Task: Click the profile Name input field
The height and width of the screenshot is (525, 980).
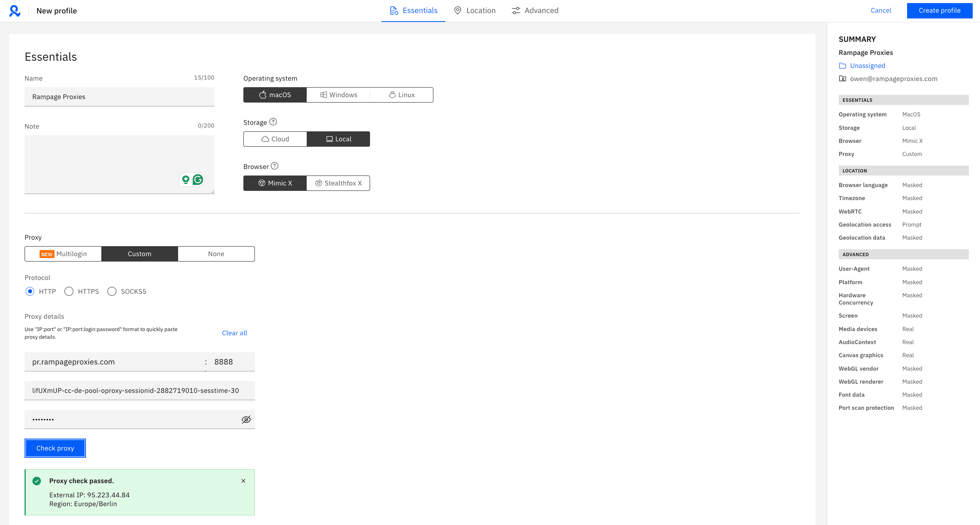Action: coord(119,97)
